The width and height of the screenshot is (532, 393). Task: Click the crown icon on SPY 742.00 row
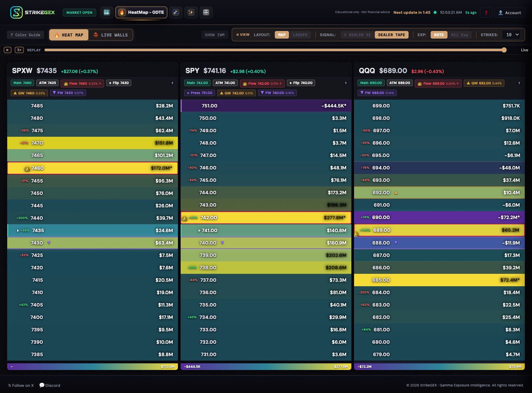pyautogui.click(x=184, y=218)
